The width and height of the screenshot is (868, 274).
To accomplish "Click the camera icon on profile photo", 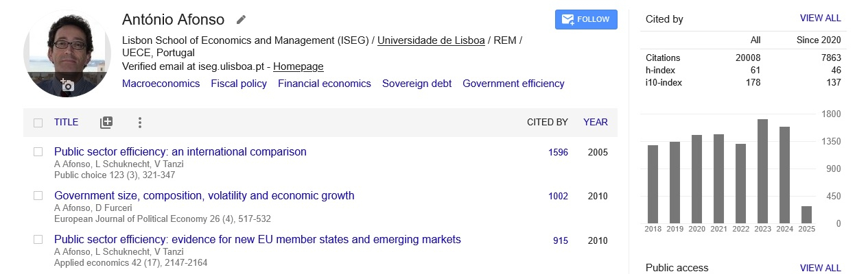I will pyautogui.click(x=67, y=85).
